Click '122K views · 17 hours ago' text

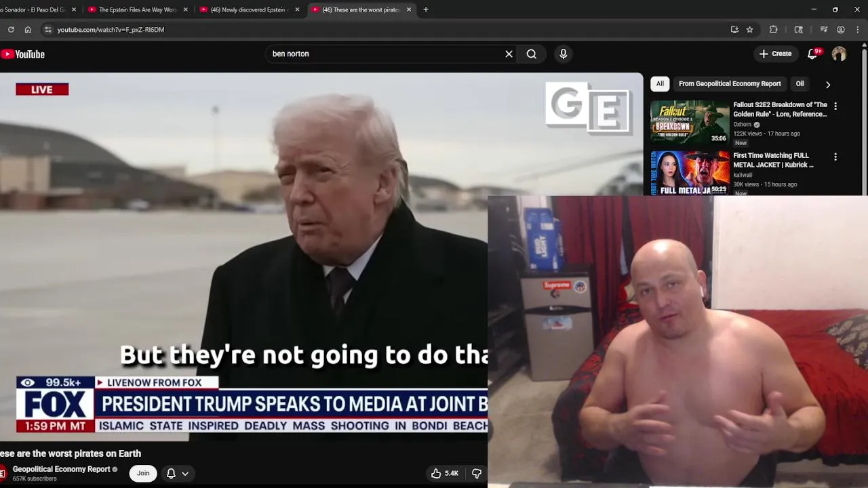(766, 134)
